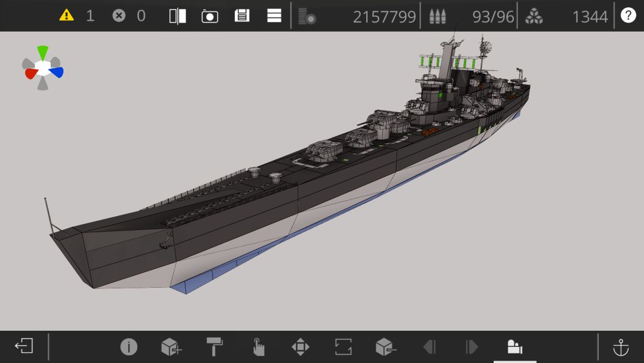The width and height of the screenshot is (644, 363).
Task: Click the ship cost coins icon
Action: 307,17
